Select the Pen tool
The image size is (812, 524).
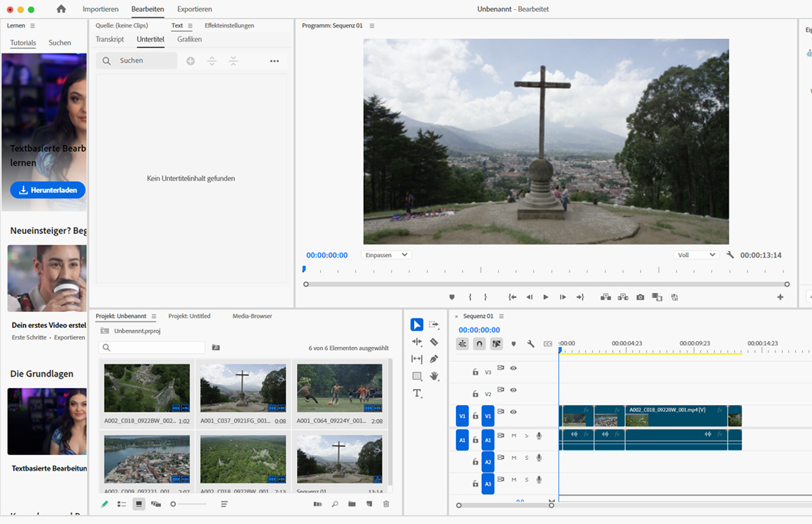pyautogui.click(x=434, y=359)
